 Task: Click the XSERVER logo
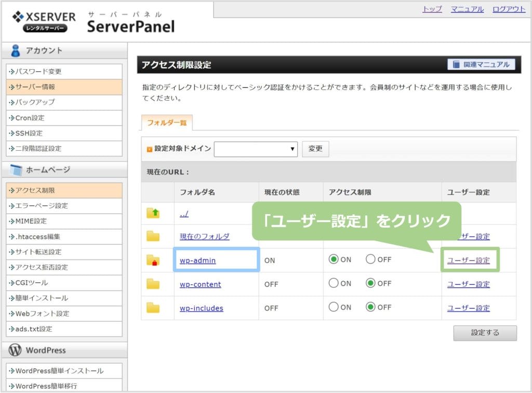tap(44, 21)
